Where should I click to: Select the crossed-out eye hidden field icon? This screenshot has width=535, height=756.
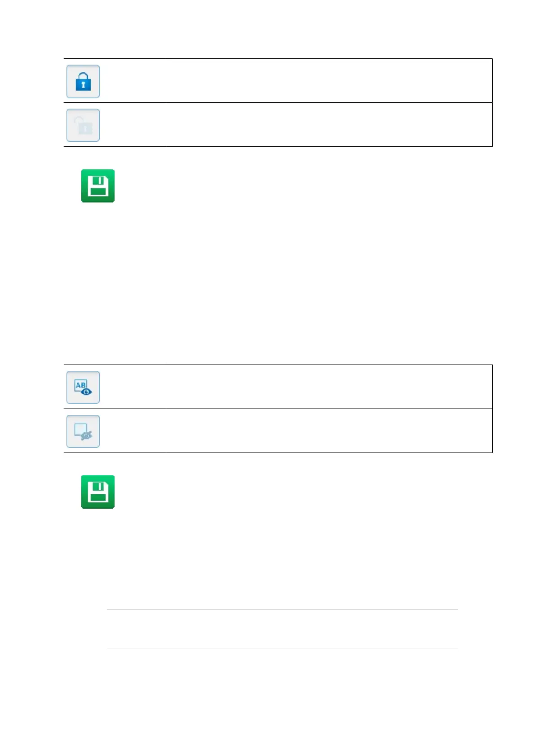tap(83, 431)
